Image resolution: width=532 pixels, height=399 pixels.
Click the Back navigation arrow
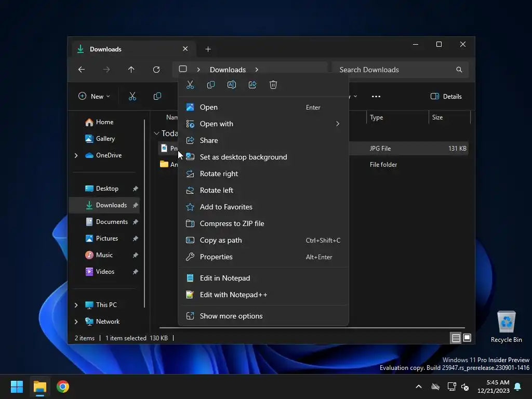coord(82,70)
